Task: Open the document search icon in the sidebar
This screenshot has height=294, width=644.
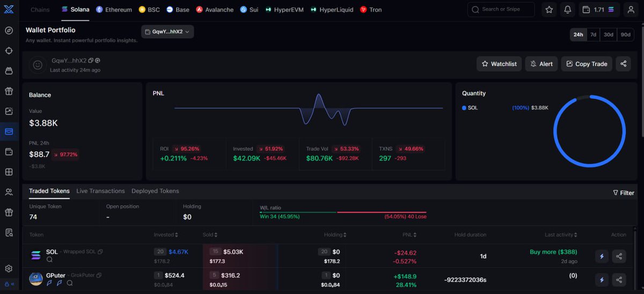Action: pos(9,232)
